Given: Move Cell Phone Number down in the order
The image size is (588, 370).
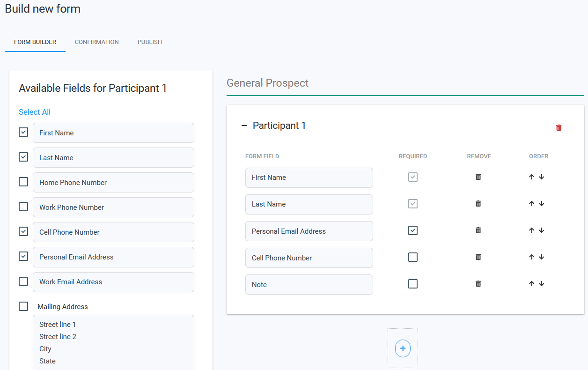Looking at the screenshot, I should 542,257.
